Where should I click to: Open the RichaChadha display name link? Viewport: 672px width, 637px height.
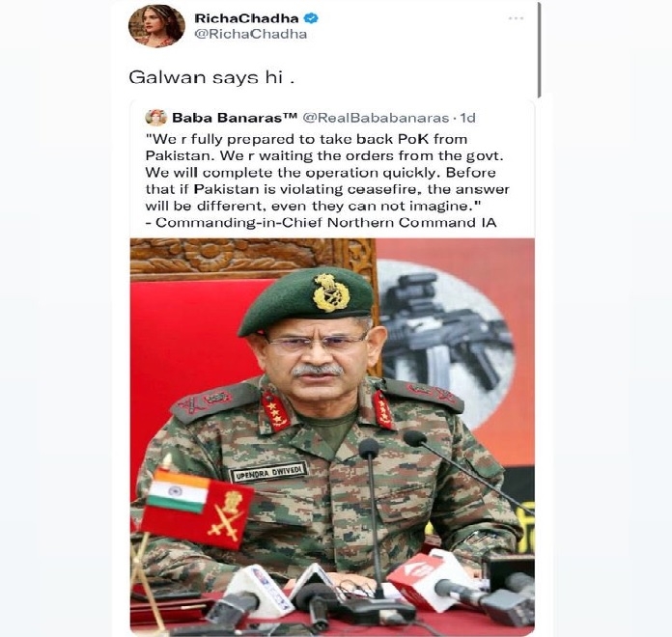(x=246, y=18)
